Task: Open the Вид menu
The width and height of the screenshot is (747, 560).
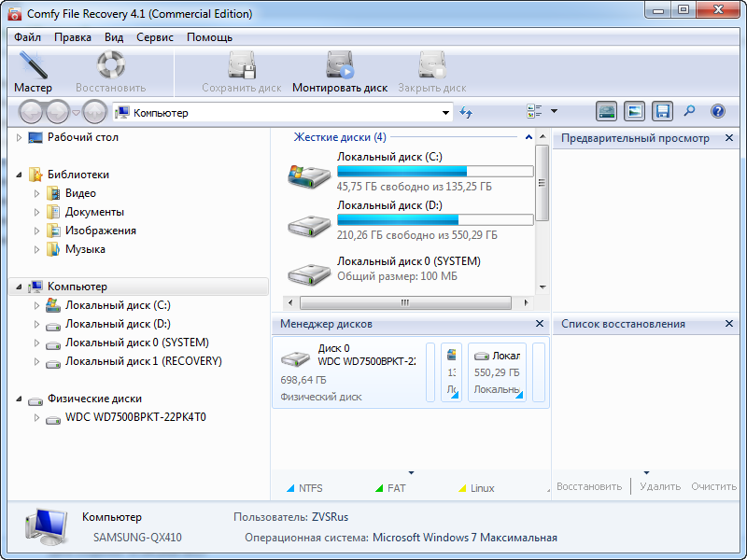Action: coord(114,37)
